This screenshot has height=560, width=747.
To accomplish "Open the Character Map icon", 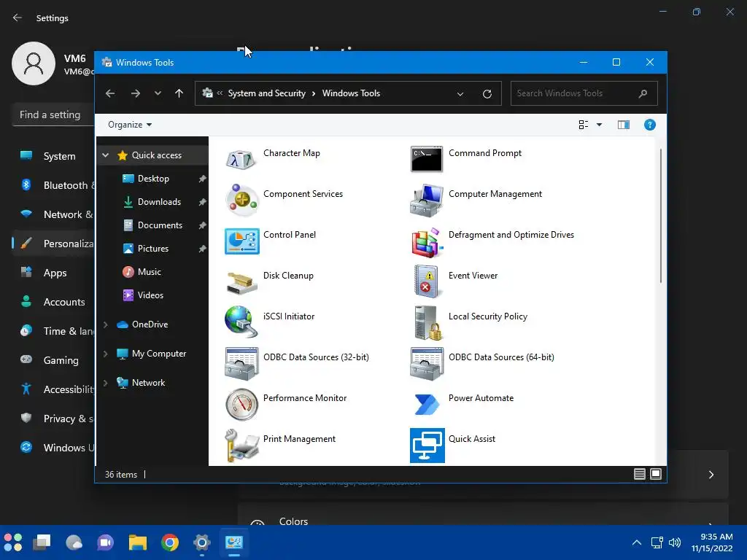I will [x=241, y=160].
